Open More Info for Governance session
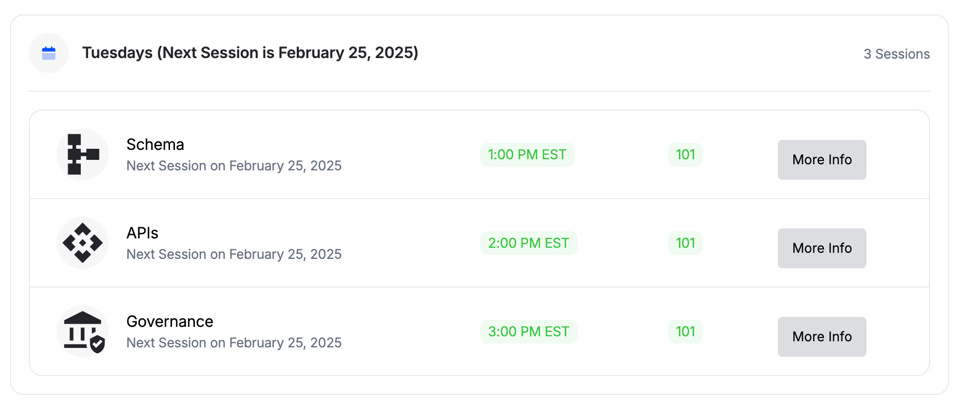The image size is (960, 406). (821, 337)
